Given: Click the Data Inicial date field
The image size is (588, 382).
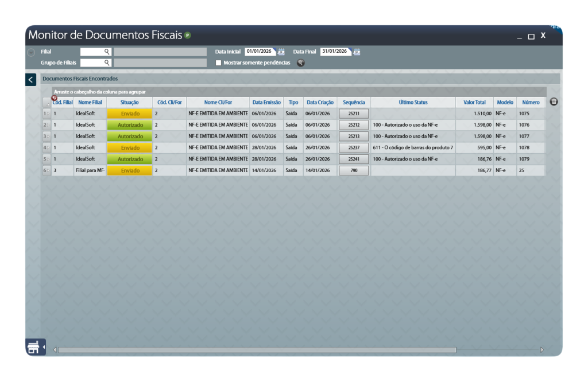Looking at the screenshot, I should click(x=260, y=52).
